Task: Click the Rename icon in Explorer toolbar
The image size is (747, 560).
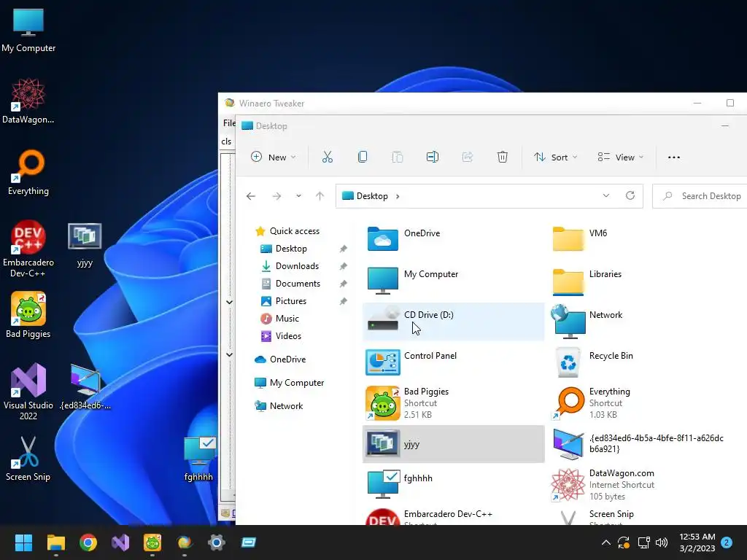Action: pos(433,157)
